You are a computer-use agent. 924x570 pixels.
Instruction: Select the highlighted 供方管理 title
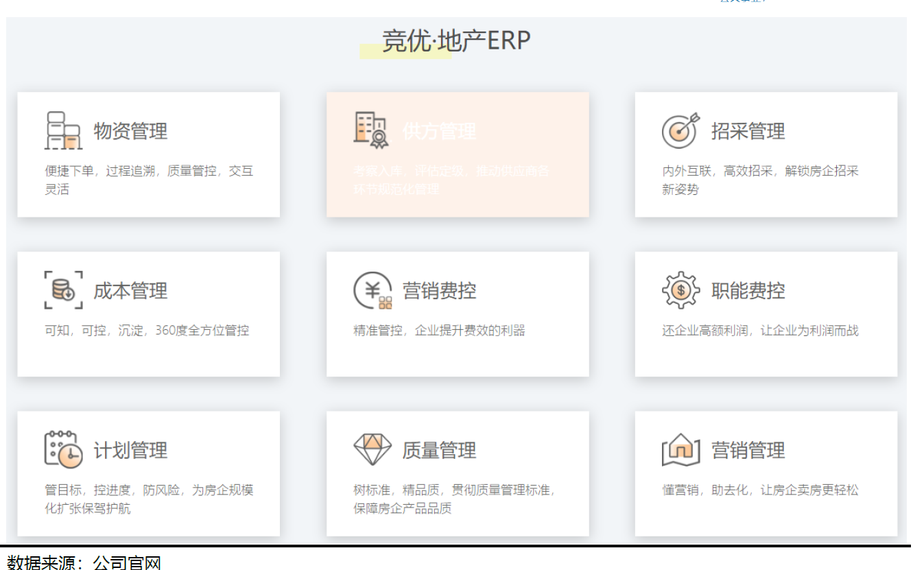439,131
